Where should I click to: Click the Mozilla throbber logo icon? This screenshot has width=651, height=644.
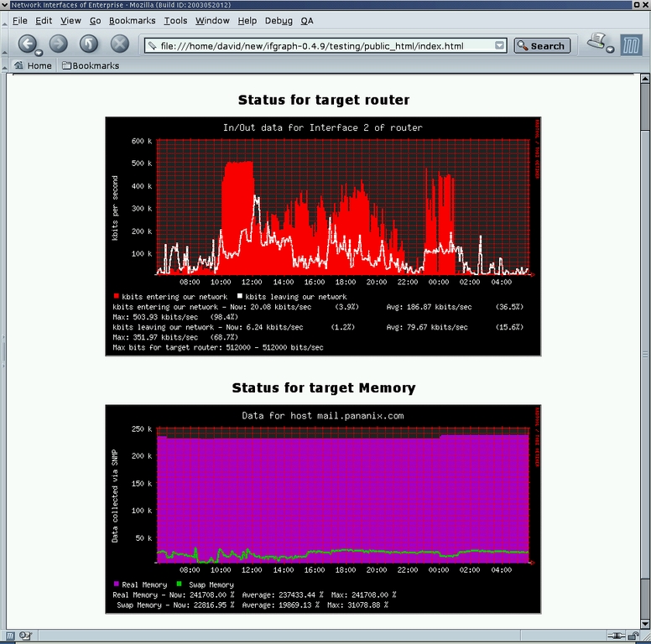click(631, 44)
